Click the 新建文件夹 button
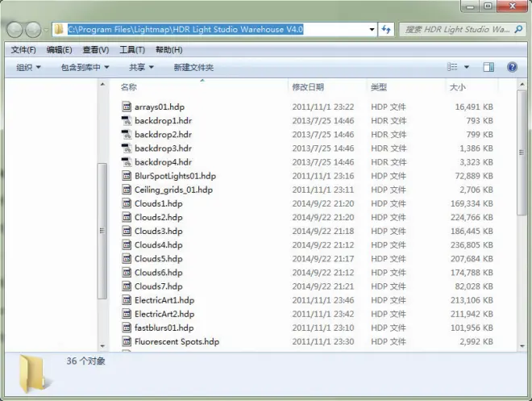This screenshot has width=532, height=401. [x=193, y=67]
